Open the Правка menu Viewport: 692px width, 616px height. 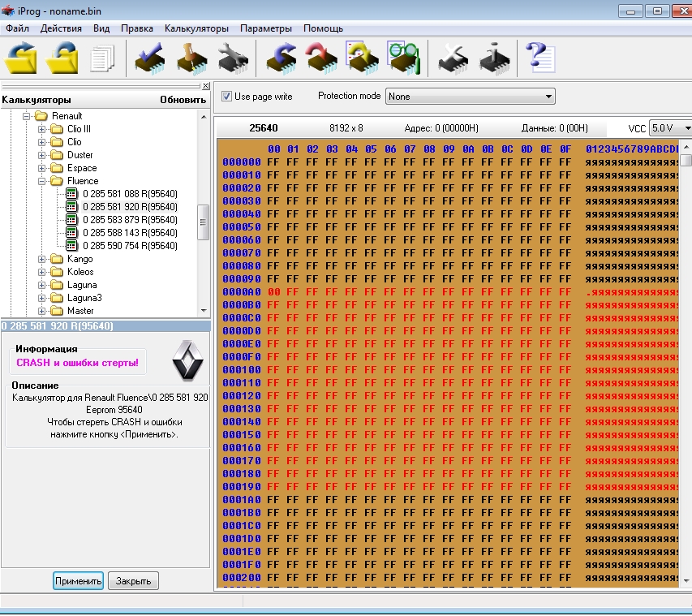[137, 28]
